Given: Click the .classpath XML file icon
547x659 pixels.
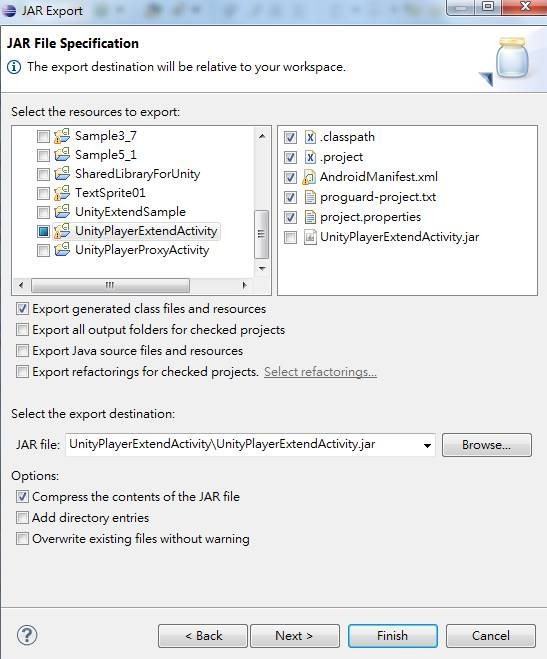Looking at the screenshot, I should 310,137.
